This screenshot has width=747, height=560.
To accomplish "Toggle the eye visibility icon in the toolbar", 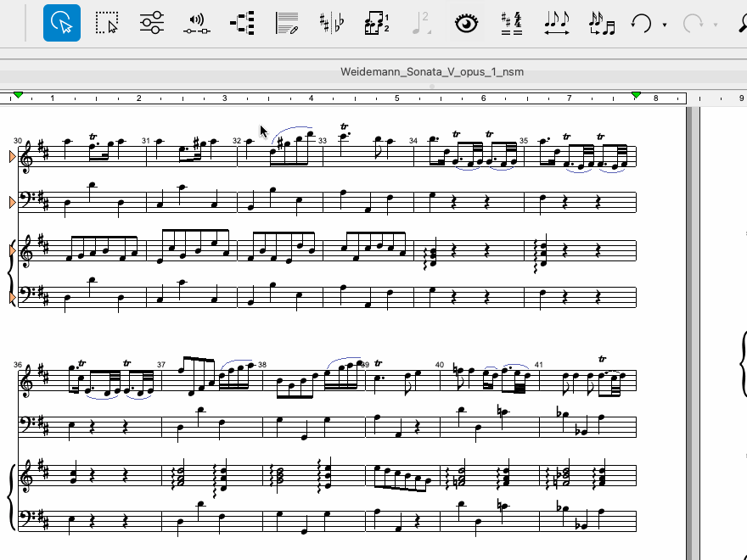I will point(465,24).
